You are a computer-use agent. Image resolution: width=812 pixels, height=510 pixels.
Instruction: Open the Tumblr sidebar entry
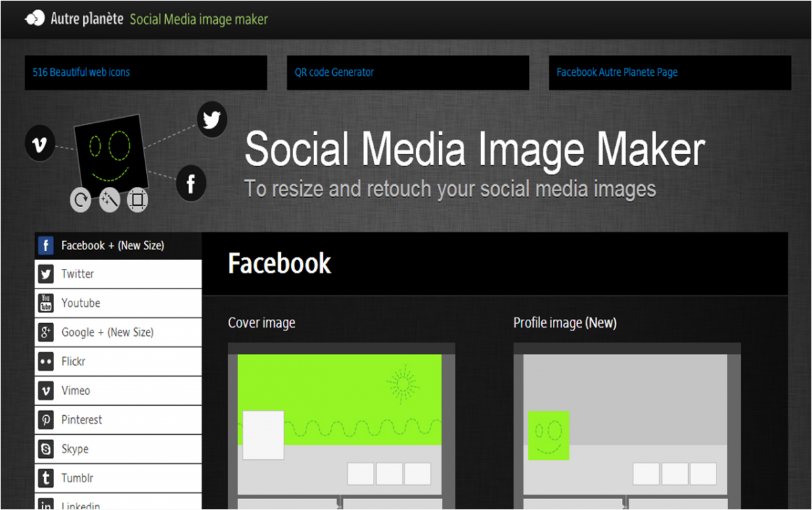(77, 478)
